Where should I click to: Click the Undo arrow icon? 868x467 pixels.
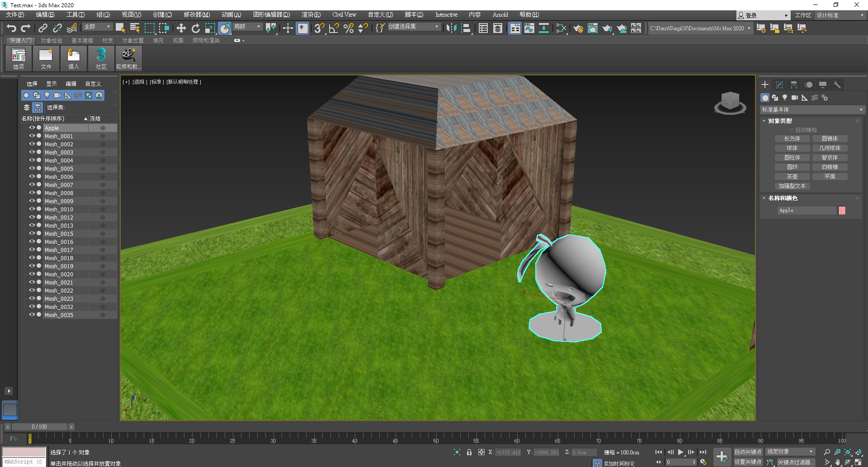[11, 28]
